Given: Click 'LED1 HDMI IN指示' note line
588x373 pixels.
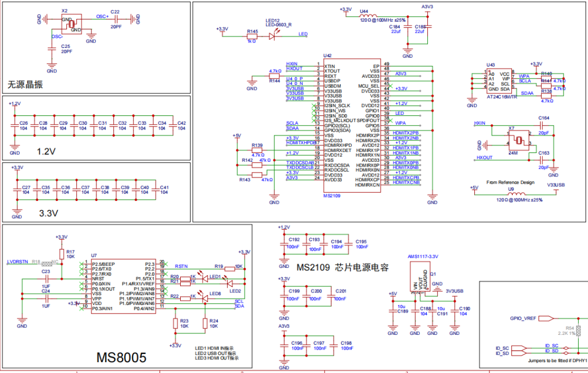Looking at the screenshot, I should 214,348.
